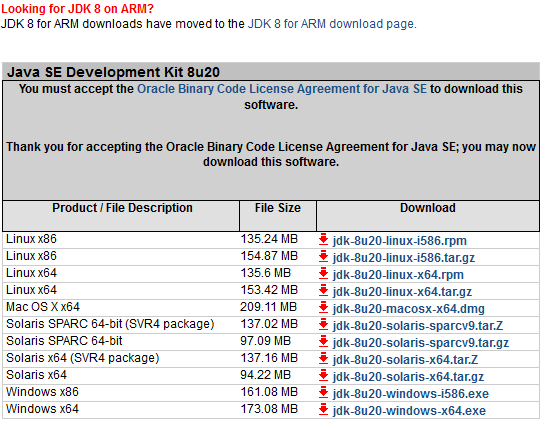Click the Download column header
552x428 pixels.
428,215
